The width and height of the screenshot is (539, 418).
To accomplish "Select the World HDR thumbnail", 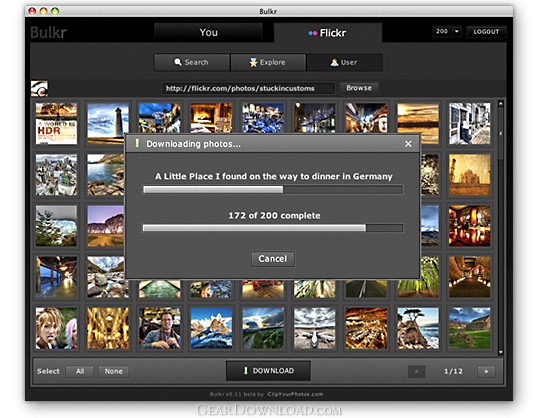I will 56,124.
